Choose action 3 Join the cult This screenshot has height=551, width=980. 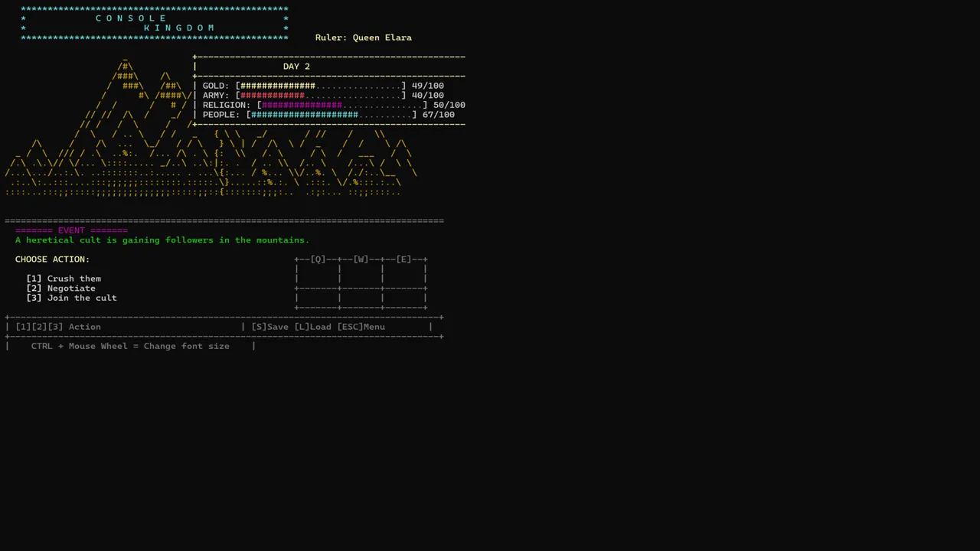72,298
